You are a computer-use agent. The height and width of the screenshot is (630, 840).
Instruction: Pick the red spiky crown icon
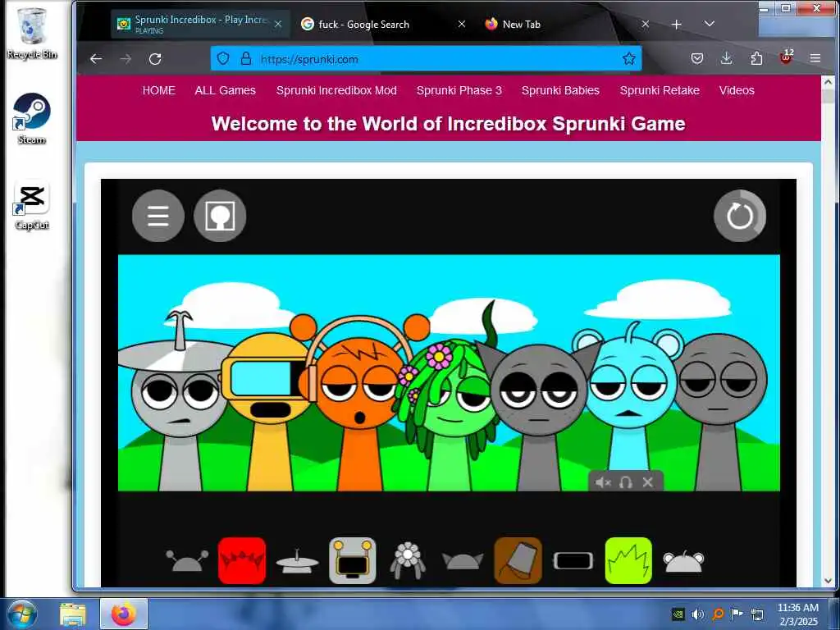(242, 561)
